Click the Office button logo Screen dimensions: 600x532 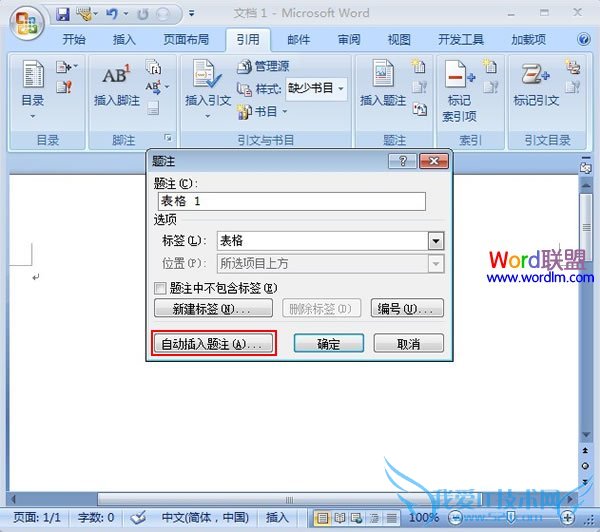pos(27,22)
